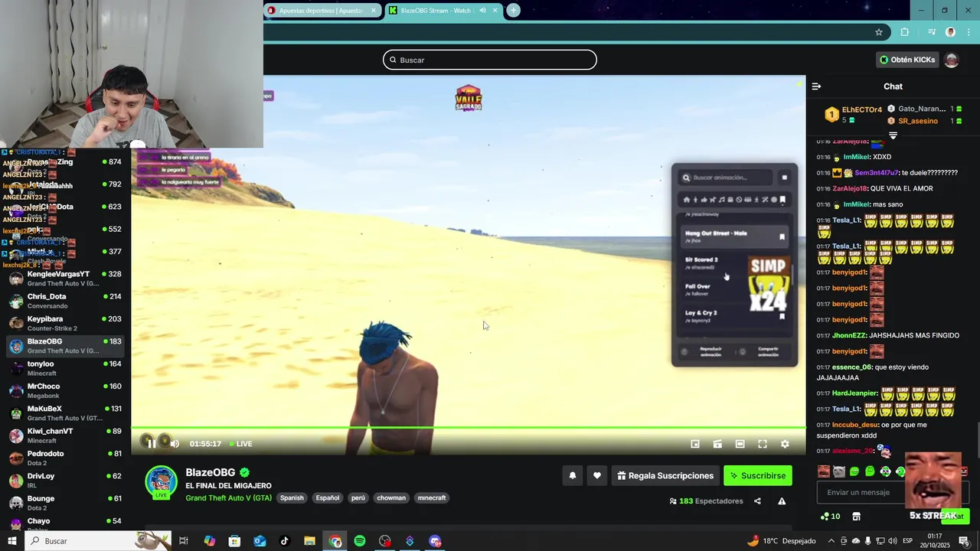Select the perú tag
980x551 pixels.
[x=358, y=497]
